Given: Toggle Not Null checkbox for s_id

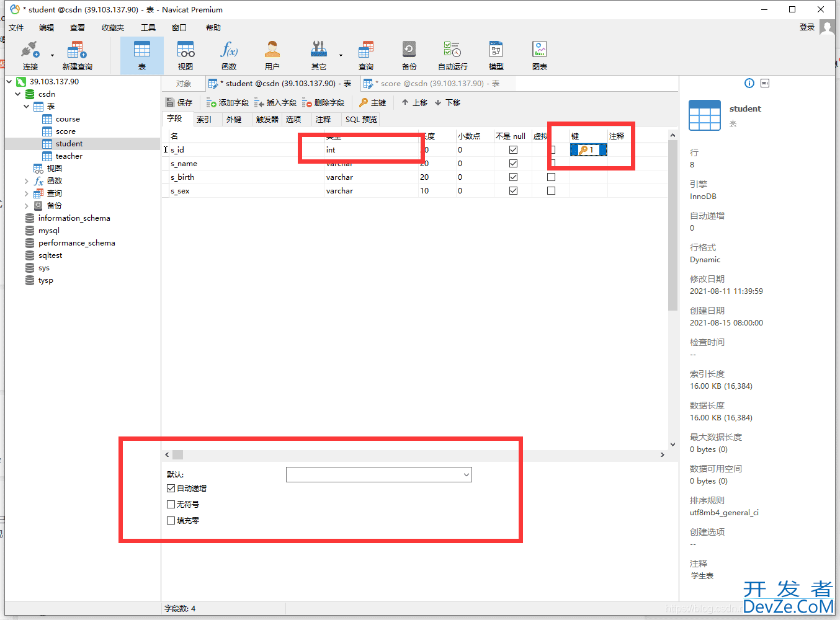Looking at the screenshot, I should tap(513, 149).
